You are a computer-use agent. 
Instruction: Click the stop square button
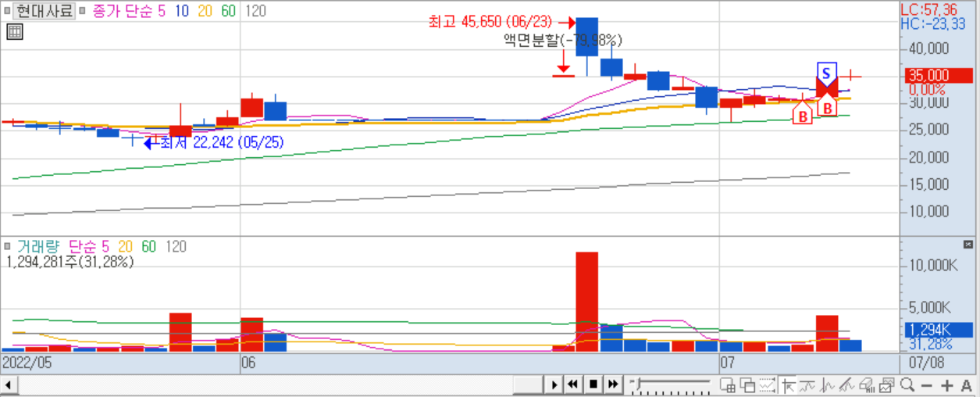593,384
